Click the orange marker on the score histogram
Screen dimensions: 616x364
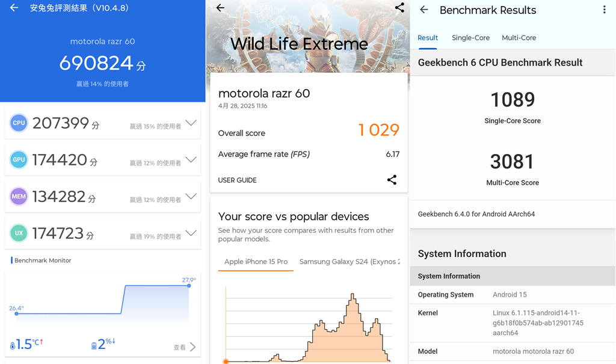tap(226, 361)
